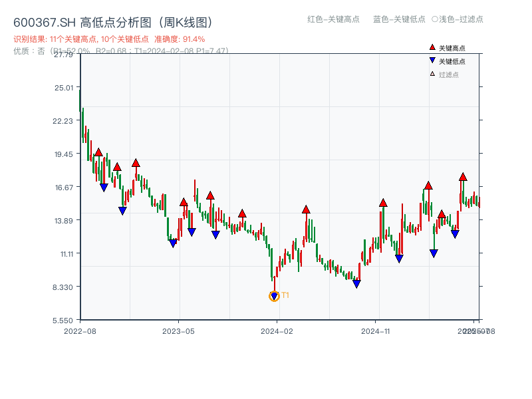Click the red key-high marker above the mid-2023 rebound
Image resolution: width=532 pixels, height=399 pixels.
pyautogui.click(x=210, y=195)
